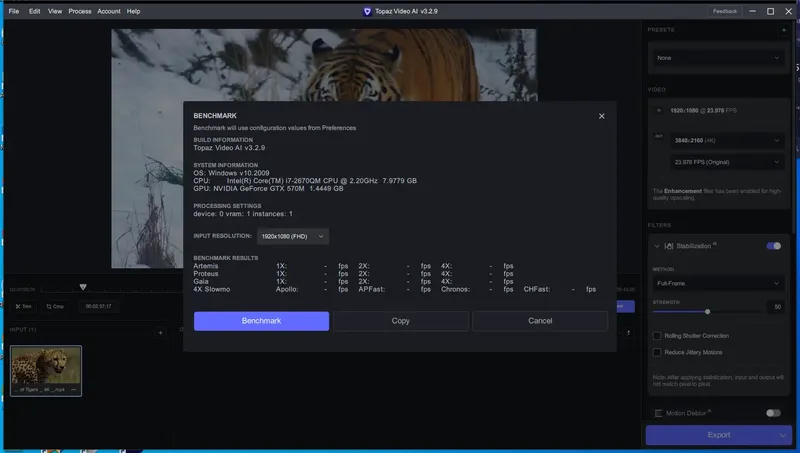Click Copy to copy benchmark results
The width and height of the screenshot is (800, 453).
[401, 321]
